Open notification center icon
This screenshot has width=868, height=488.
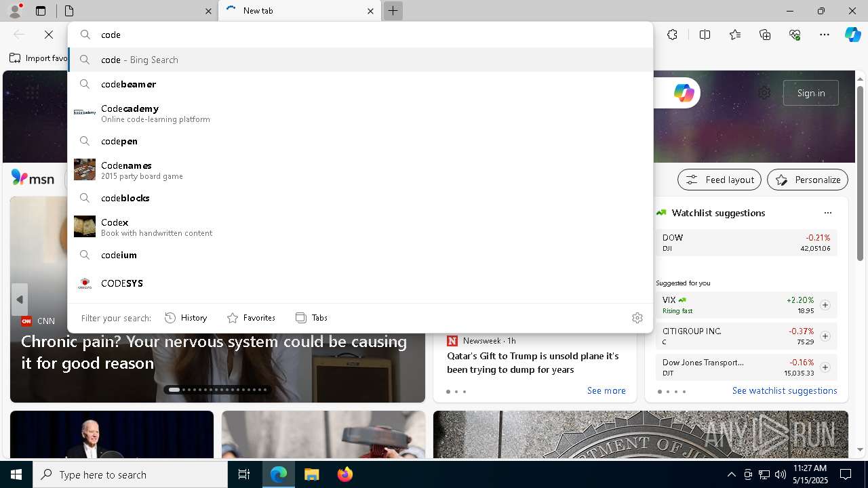coord(846,474)
